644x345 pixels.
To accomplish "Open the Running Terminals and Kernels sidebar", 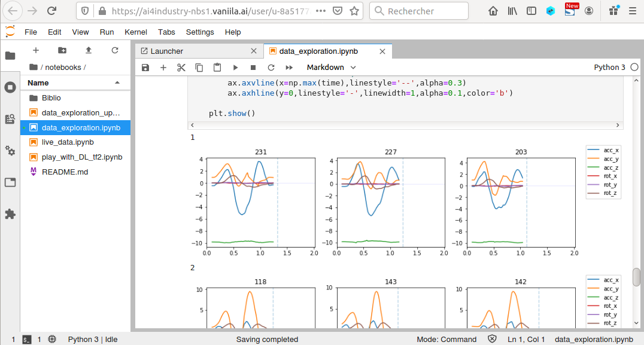I will (10, 87).
